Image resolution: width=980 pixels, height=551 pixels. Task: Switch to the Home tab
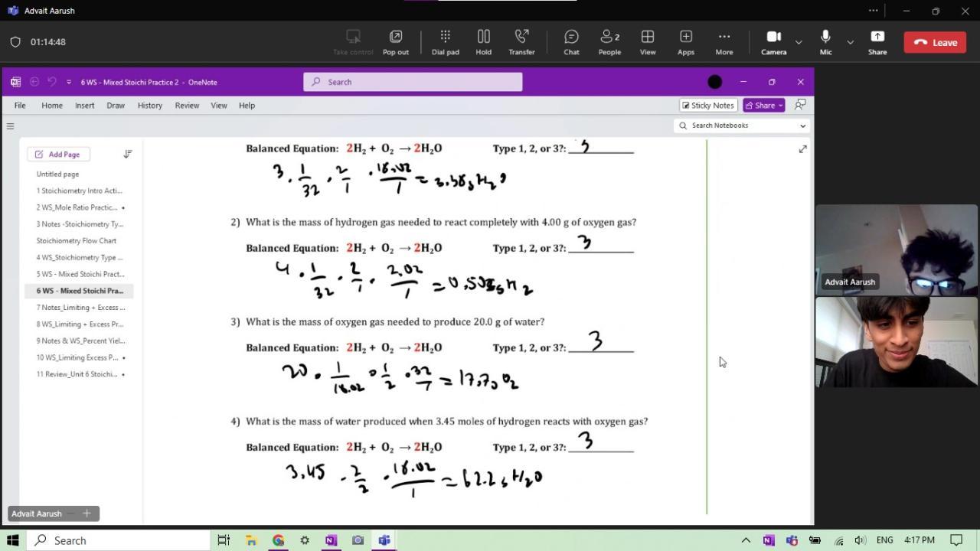coord(52,106)
